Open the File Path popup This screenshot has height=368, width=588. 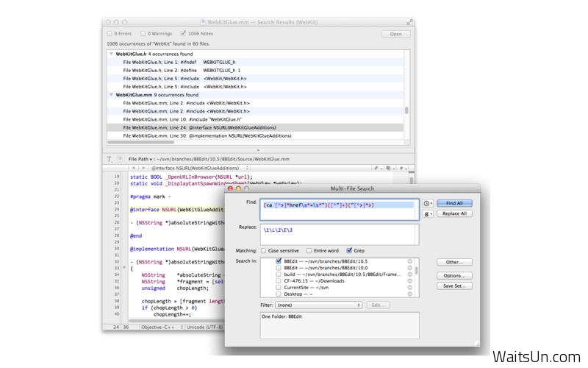[x=140, y=159]
